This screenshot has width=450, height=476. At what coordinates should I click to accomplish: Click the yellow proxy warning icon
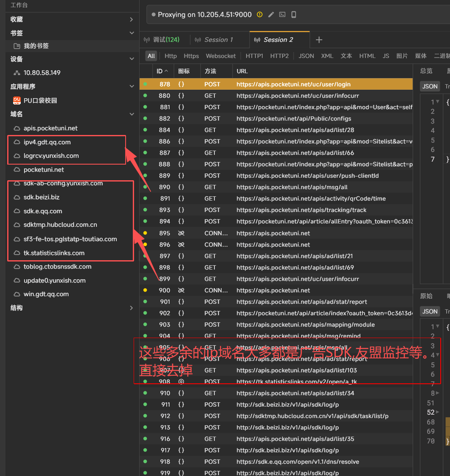click(260, 14)
